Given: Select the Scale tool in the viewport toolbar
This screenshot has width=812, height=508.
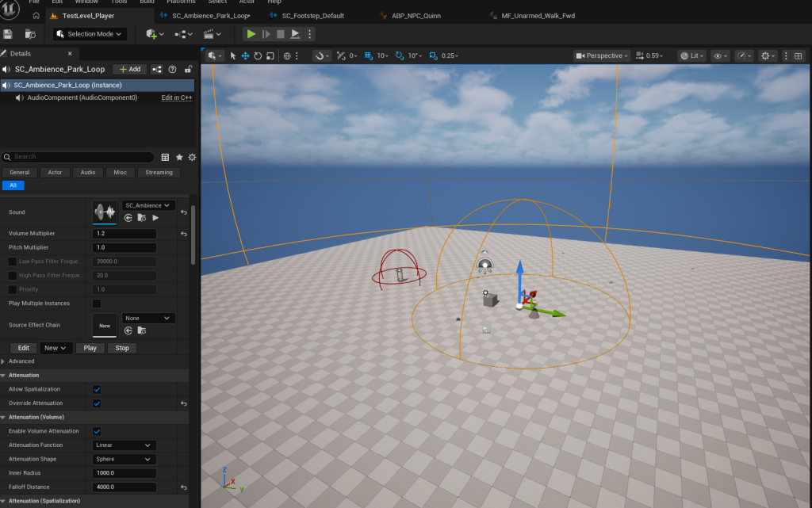Looking at the screenshot, I should tap(270, 55).
